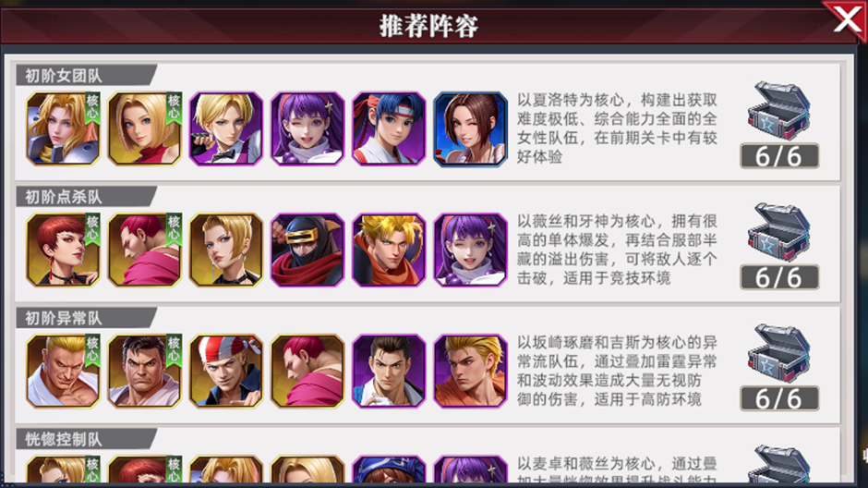Open the 初阶女团队 reward chest
Screen dimensions: 868x488
coord(778,111)
